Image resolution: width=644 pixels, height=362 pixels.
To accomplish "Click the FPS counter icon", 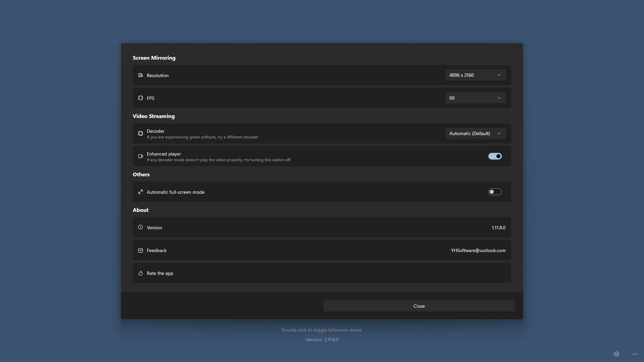I will click(x=141, y=98).
